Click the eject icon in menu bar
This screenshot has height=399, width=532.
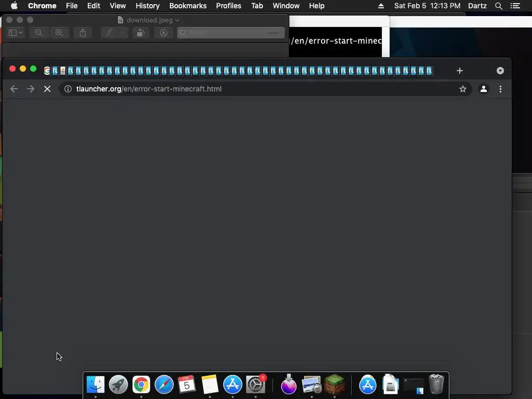tap(381, 6)
